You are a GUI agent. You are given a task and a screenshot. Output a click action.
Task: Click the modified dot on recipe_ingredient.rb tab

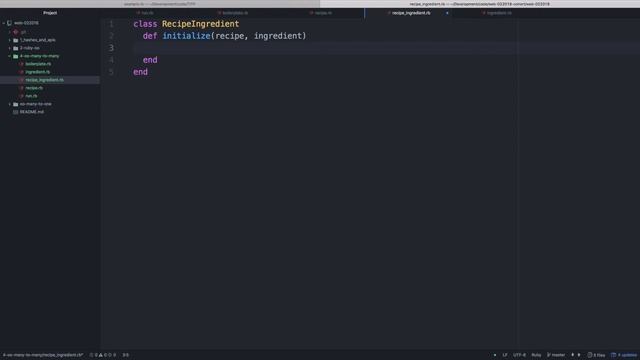[447, 13]
